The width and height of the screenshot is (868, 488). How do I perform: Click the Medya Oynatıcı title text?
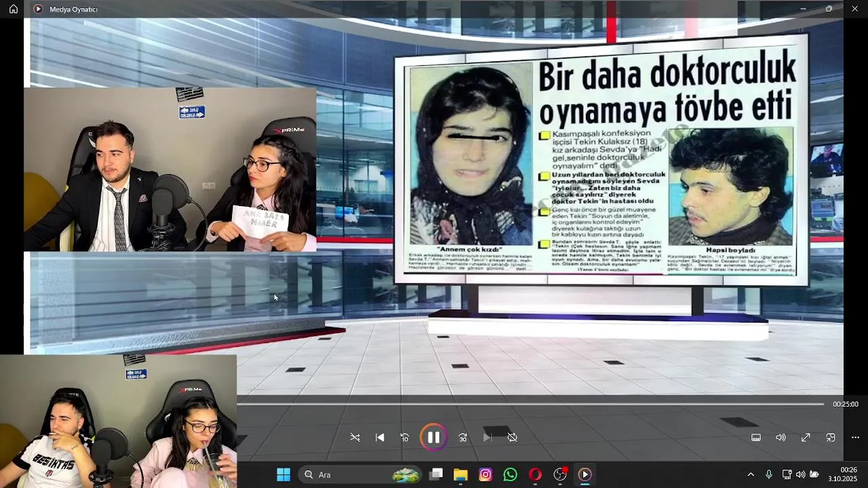[x=73, y=9]
